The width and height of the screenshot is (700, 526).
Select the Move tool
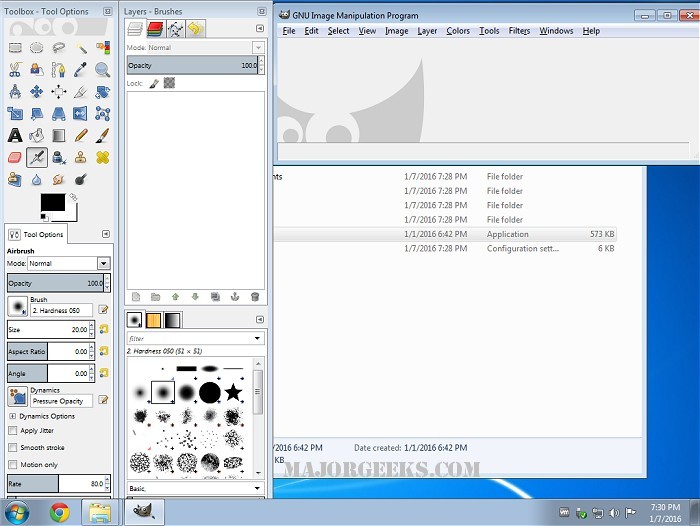(x=37, y=92)
